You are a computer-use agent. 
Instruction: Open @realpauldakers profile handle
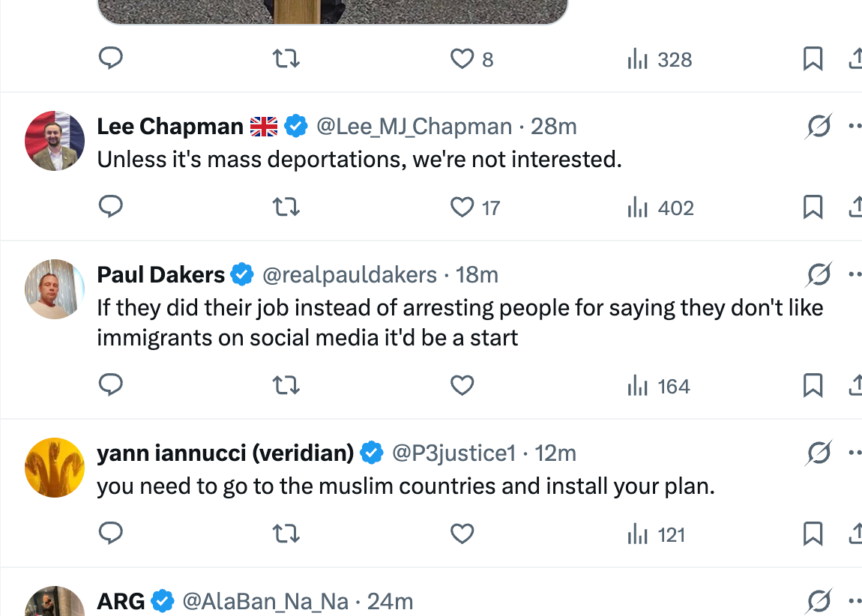(x=349, y=275)
